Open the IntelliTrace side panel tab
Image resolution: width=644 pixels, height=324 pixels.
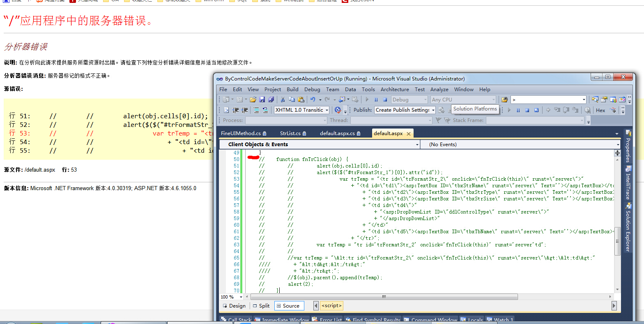coord(628,183)
